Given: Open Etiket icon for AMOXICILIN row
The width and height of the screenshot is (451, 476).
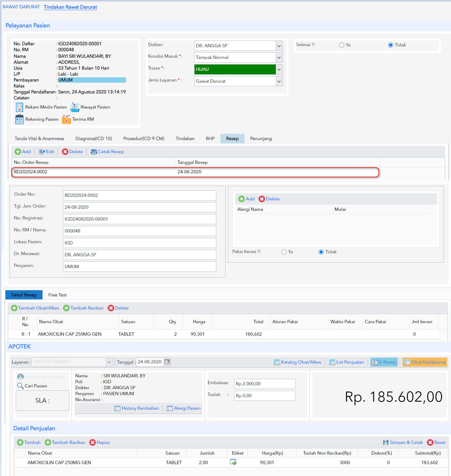Looking at the screenshot, I should 233,462.
